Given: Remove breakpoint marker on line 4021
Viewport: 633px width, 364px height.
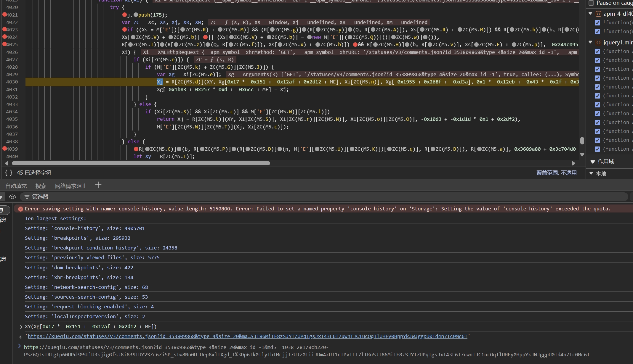Looking at the screenshot, I should coord(4,15).
